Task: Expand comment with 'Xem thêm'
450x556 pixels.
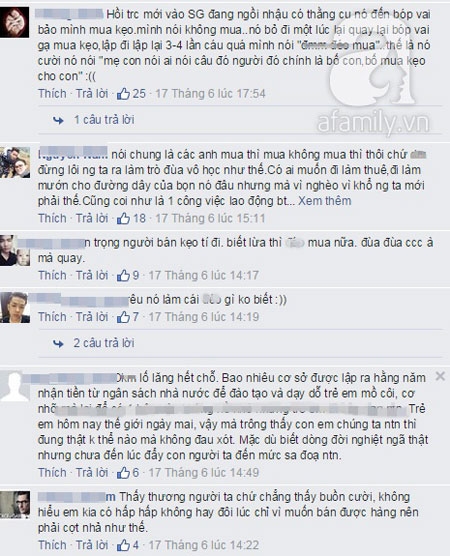Action: click(324, 201)
